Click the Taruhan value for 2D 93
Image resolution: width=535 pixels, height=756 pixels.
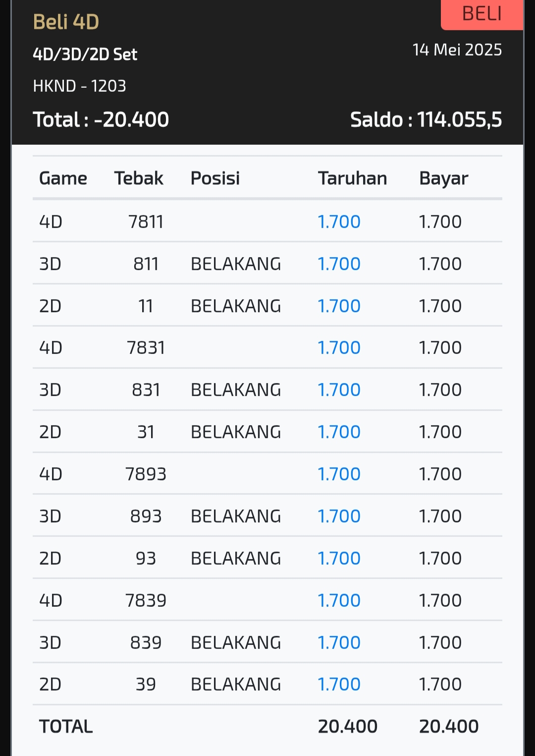pyautogui.click(x=339, y=558)
